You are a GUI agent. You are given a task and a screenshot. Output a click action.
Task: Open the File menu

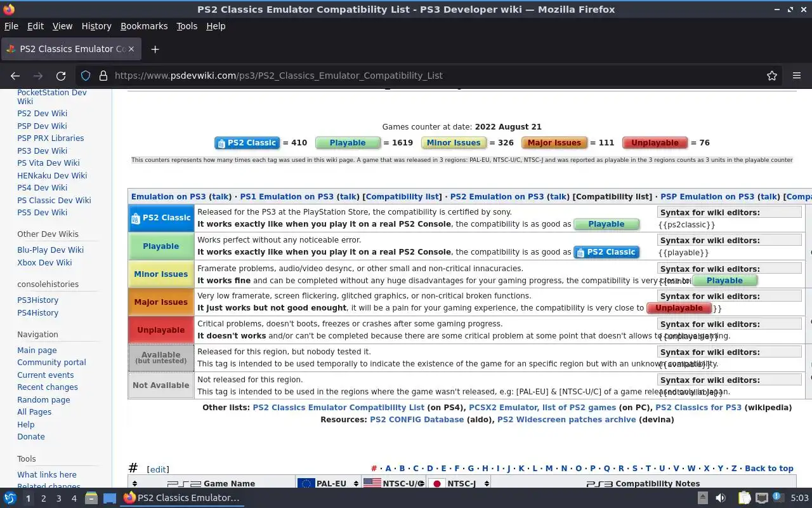[11, 26]
